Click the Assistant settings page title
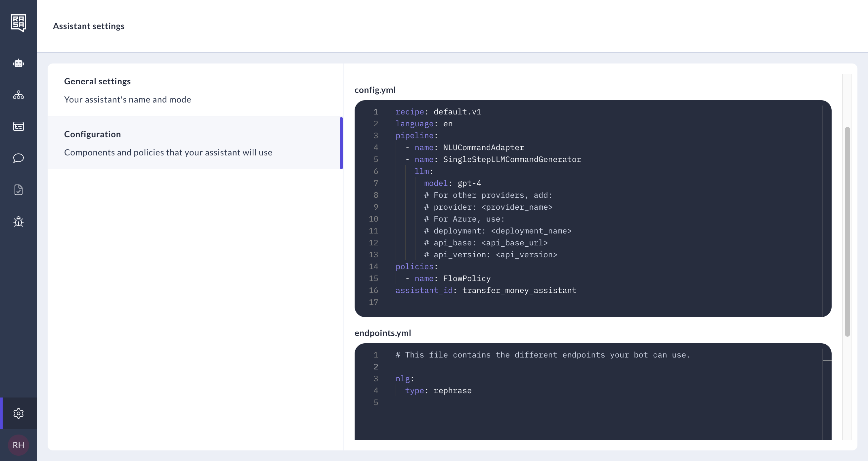The width and height of the screenshot is (868, 461). click(89, 26)
